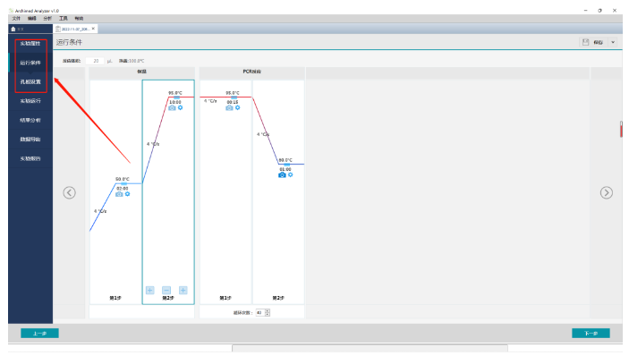This screenshot has height=364, width=629.
Task: Select 第2步 label in the PCR stage
Action: coord(278,298)
